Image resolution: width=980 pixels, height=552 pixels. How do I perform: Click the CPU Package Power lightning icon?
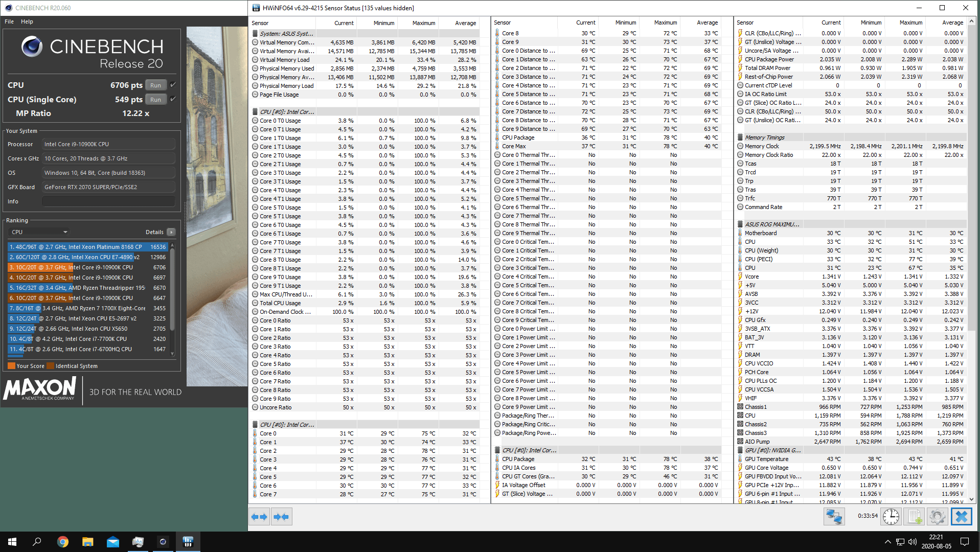[740, 59]
